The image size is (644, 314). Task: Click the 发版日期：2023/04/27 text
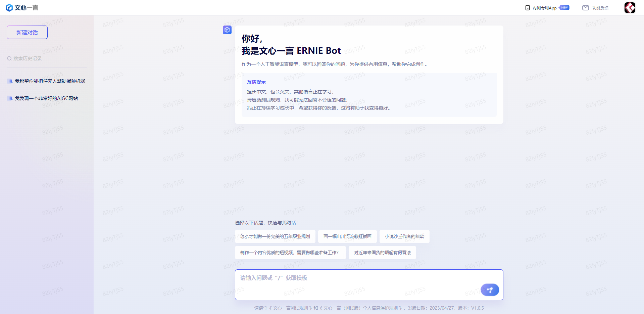pyautogui.click(x=431, y=308)
